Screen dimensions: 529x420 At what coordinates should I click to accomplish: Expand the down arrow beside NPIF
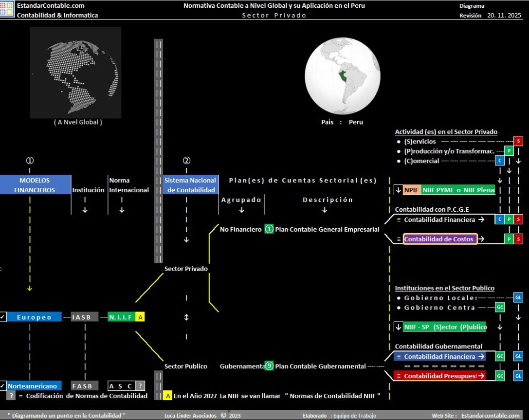tap(398, 190)
